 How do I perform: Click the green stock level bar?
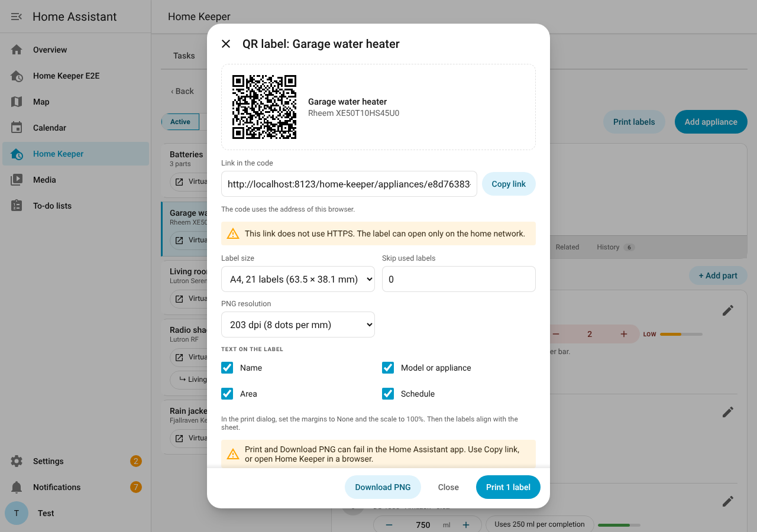[x=619, y=525]
